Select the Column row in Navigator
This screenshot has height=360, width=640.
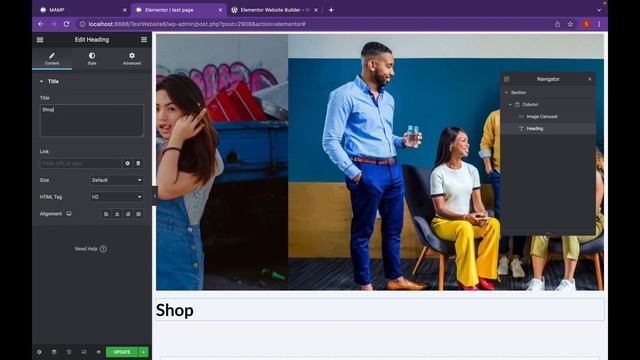[548, 104]
